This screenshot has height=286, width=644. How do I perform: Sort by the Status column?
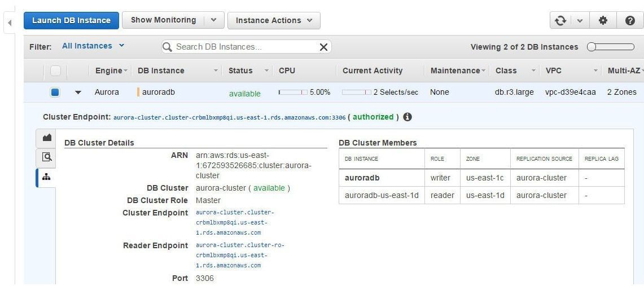pyautogui.click(x=248, y=71)
